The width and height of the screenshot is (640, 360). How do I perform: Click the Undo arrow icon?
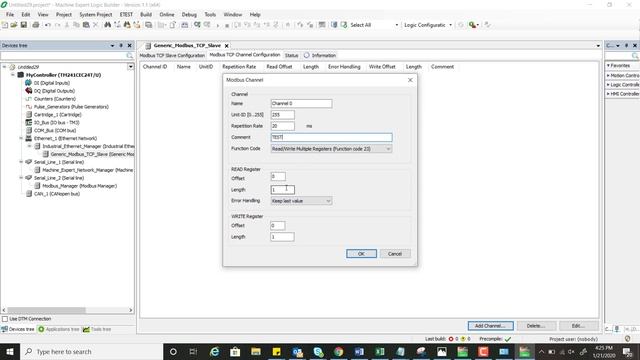(x=48, y=25)
